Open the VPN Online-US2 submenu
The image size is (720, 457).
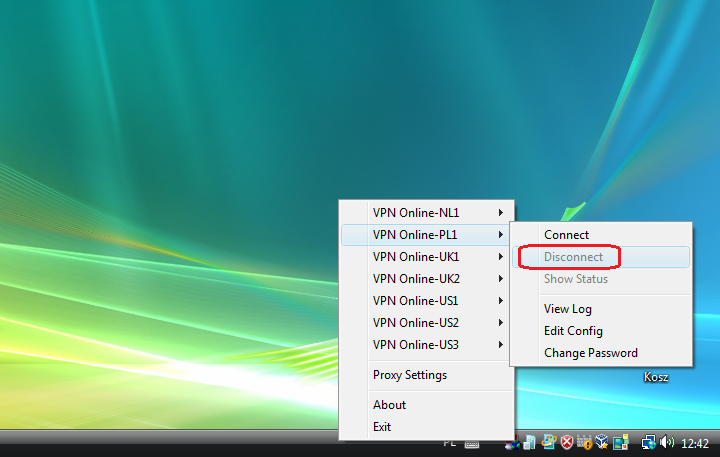(x=426, y=323)
